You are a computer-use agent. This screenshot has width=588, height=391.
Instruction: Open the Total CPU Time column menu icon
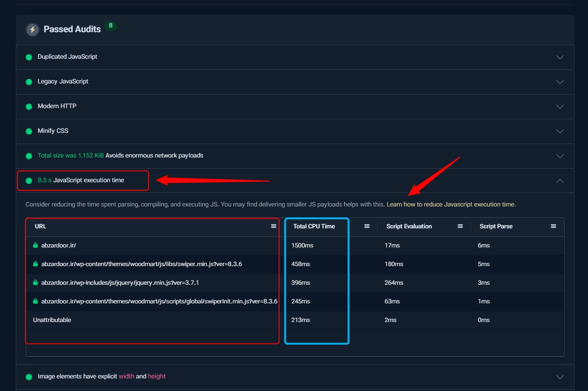[367, 226]
